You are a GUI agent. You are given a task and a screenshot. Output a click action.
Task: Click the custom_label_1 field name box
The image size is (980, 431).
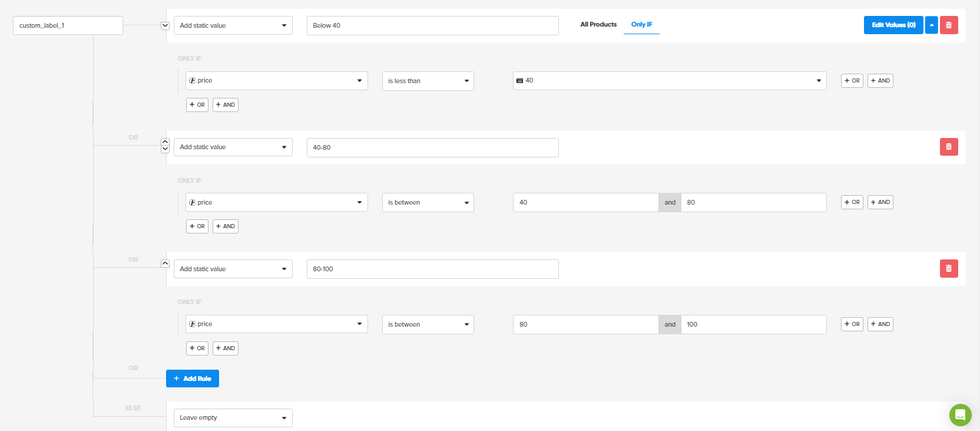click(x=68, y=25)
